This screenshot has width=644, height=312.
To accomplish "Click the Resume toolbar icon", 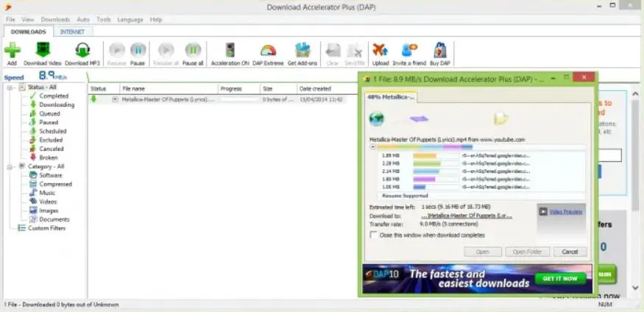I will (116, 50).
